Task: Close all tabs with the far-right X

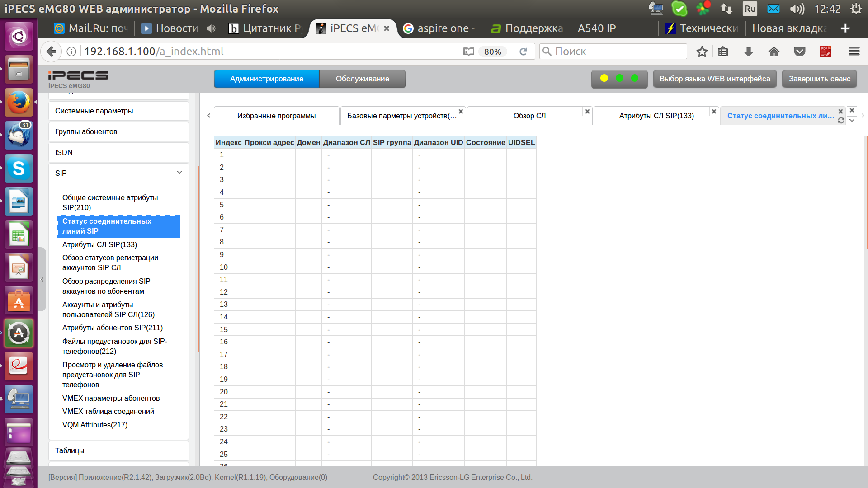Action: pos(852,110)
